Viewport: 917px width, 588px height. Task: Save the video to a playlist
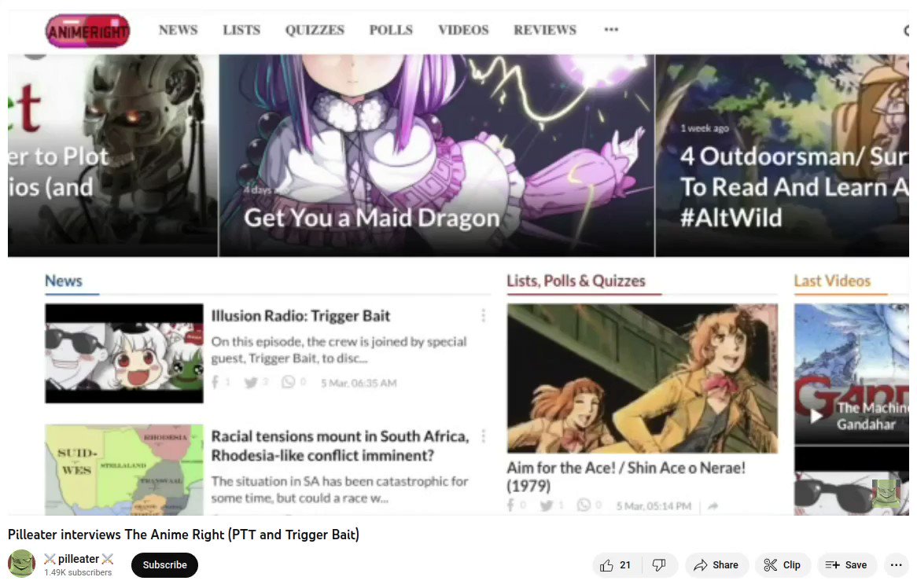point(846,565)
